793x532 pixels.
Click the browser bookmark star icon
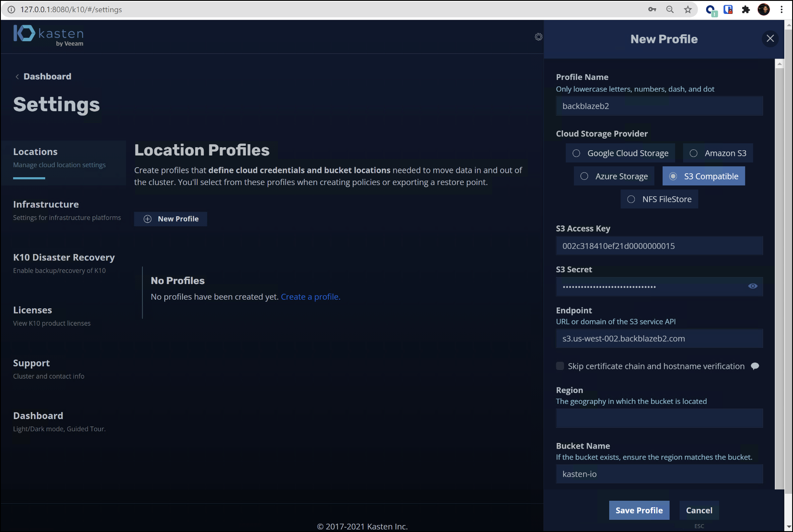[688, 10]
